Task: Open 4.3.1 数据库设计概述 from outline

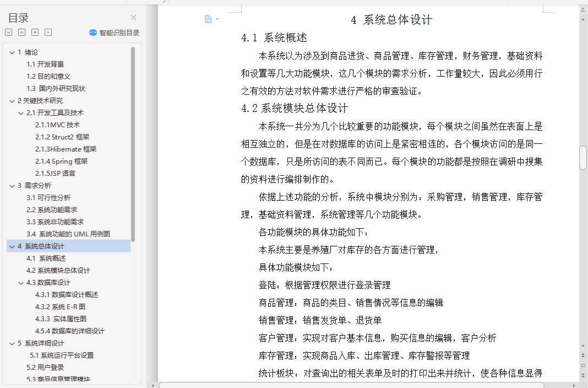Action: pyautogui.click(x=67, y=295)
